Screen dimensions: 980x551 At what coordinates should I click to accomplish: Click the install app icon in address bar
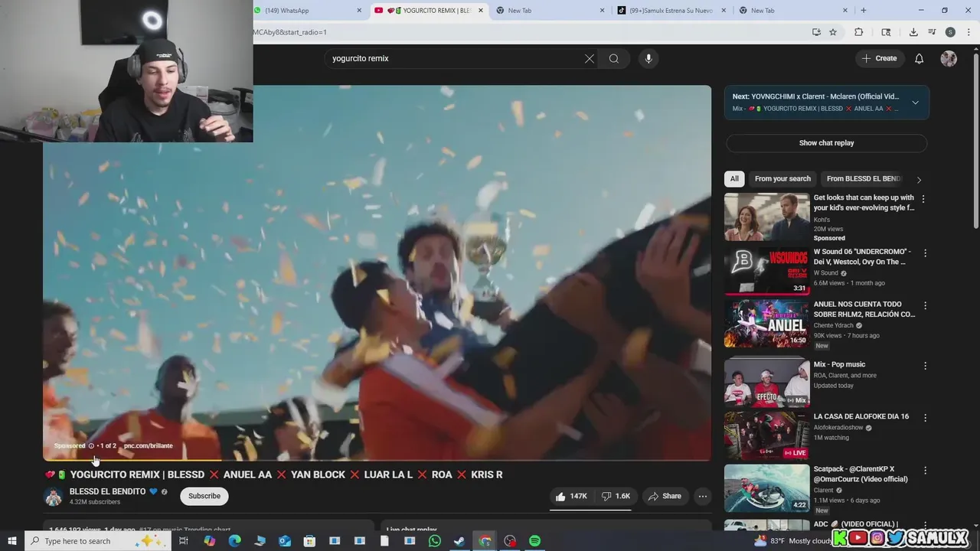[816, 32]
